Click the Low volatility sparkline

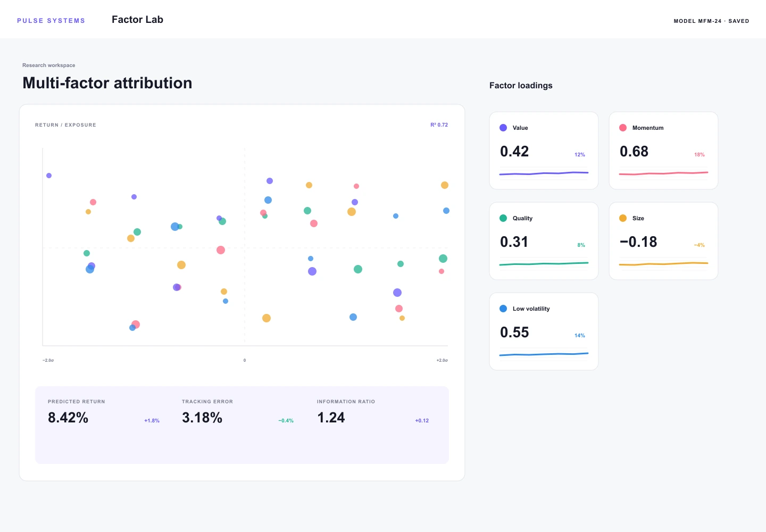point(544,354)
